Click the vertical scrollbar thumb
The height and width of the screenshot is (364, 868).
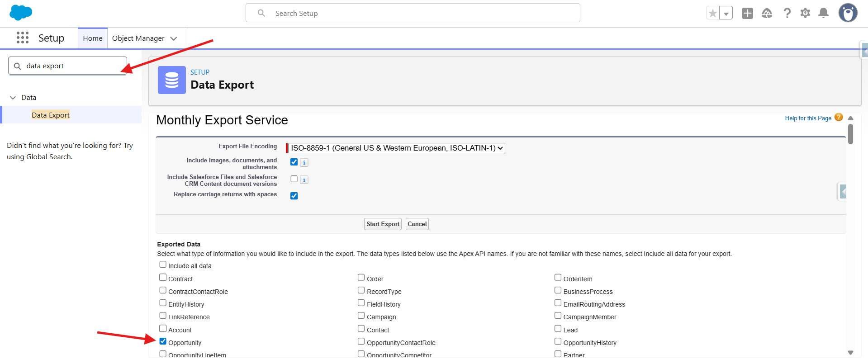(x=850, y=134)
